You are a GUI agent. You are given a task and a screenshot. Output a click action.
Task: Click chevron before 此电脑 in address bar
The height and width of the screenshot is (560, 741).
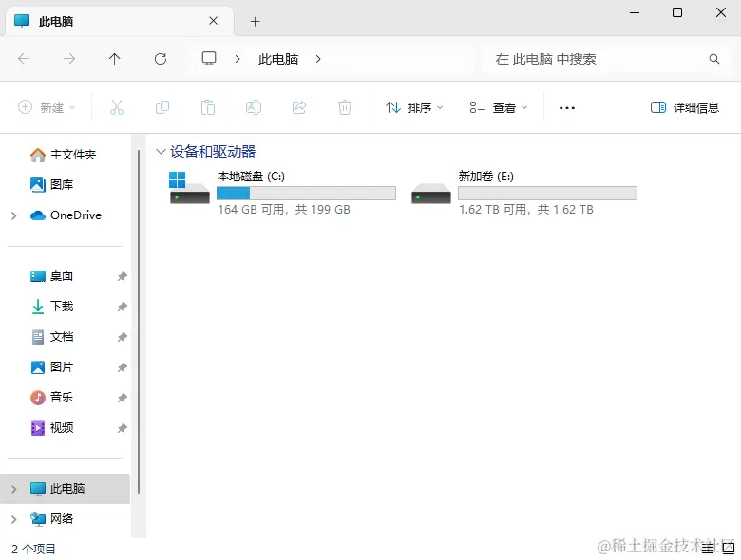[x=237, y=59]
